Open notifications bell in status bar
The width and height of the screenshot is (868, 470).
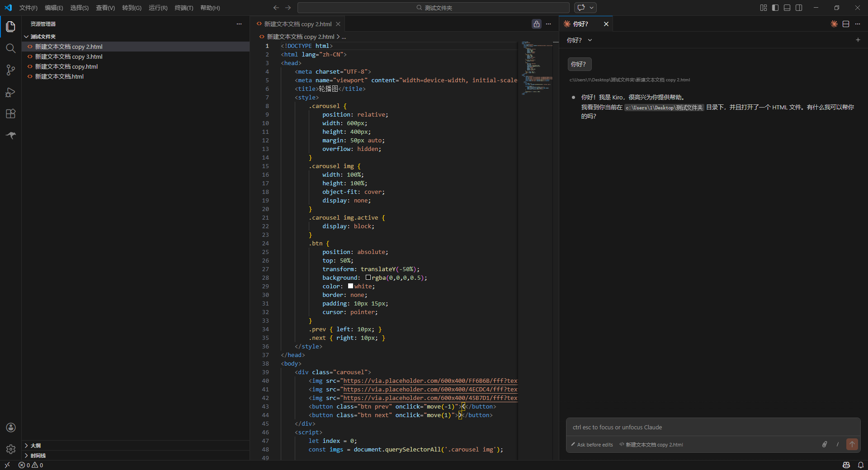(x=861, y=465)
